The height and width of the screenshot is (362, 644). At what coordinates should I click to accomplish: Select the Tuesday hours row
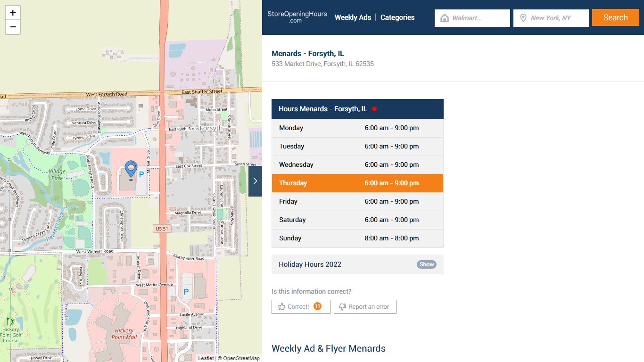click(357, 147)
